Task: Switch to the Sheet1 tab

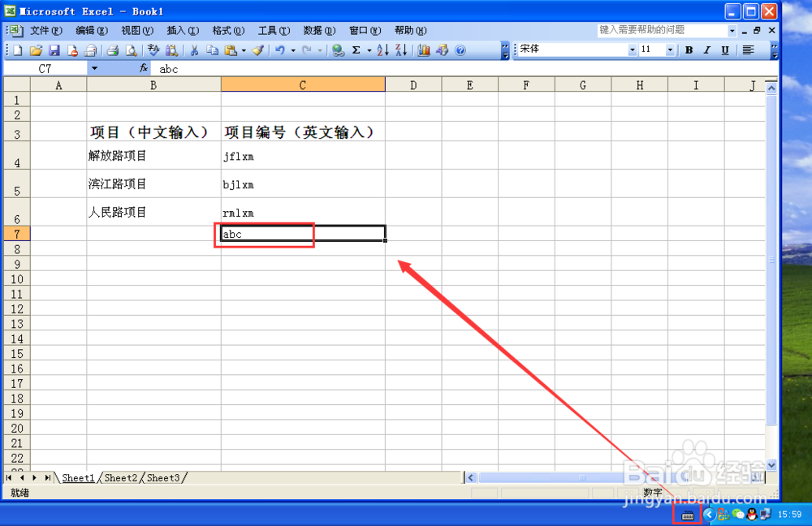Action: point(78,478)
